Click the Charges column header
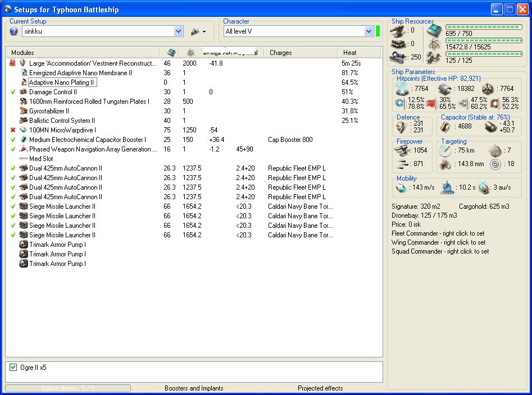This screenshot has height=395, width=532. point(280,53)
